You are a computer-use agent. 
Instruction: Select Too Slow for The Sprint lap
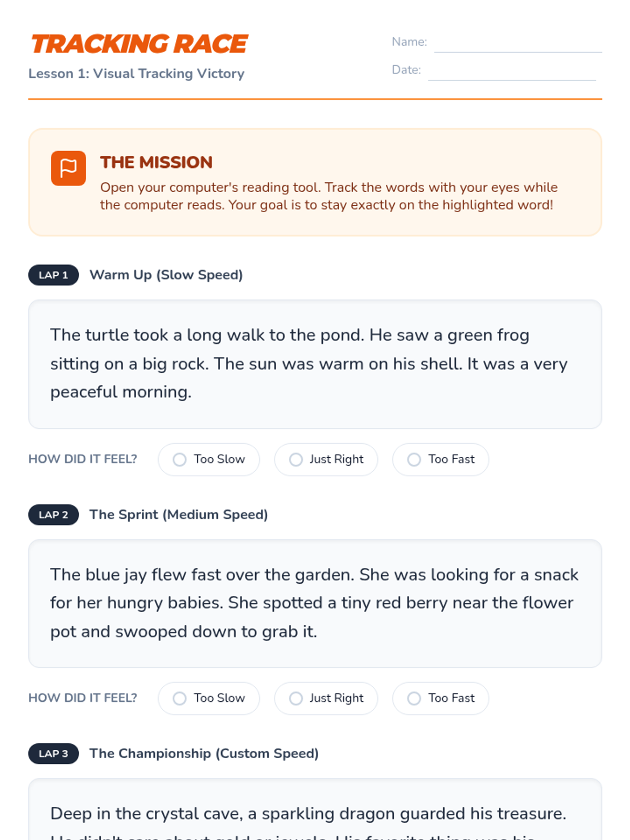[180, 698]
